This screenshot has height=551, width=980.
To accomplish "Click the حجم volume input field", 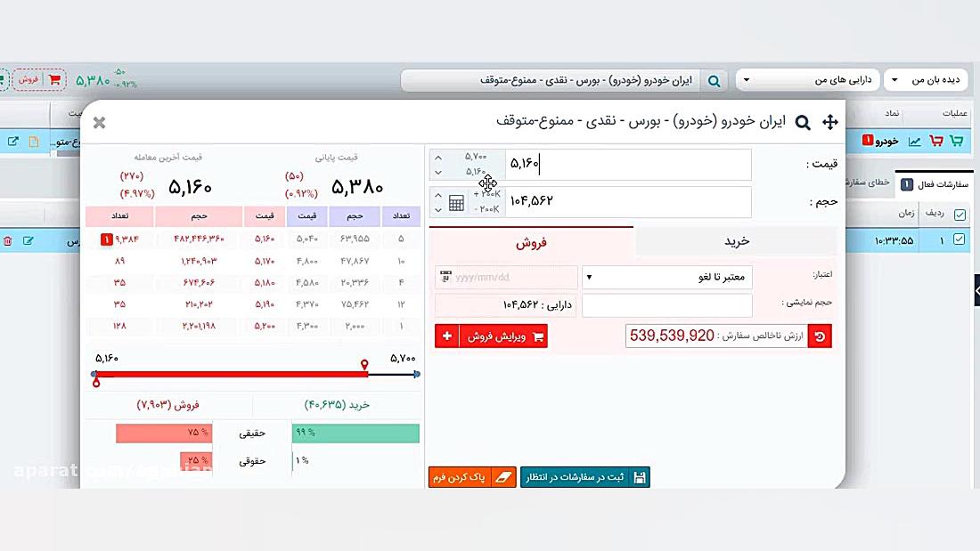I will 628,201.
